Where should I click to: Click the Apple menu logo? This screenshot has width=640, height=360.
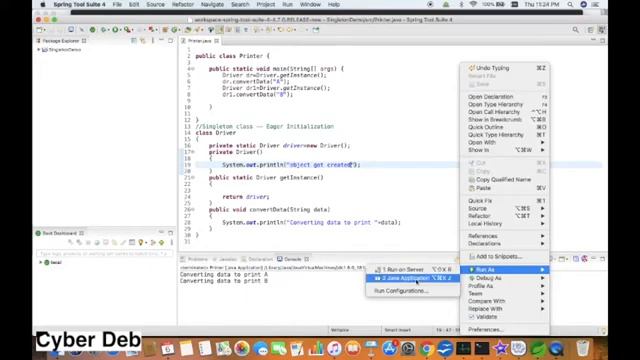tap(43, 4)
